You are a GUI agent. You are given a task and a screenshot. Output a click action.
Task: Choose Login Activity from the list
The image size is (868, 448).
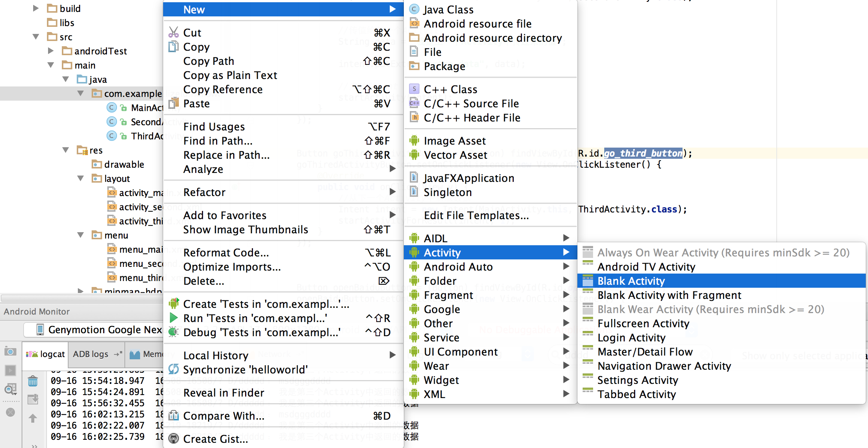631,338
